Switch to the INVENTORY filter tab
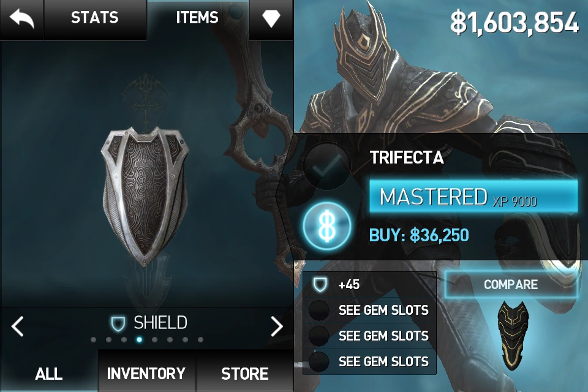This screenshot has height=392, width=588. 146,374
